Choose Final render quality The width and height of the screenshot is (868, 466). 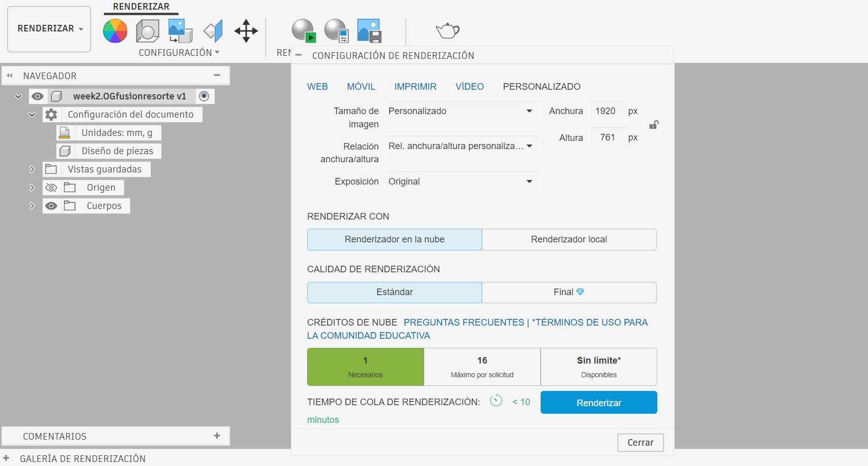[x=569, y=292]
